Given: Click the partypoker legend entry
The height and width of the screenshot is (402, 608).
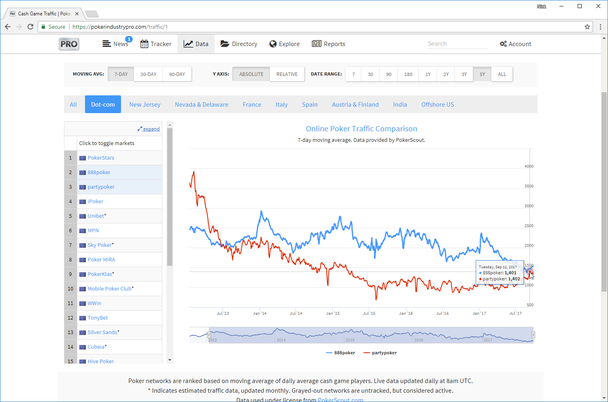Looking at the screenshot, I should [x=380, y=353].
